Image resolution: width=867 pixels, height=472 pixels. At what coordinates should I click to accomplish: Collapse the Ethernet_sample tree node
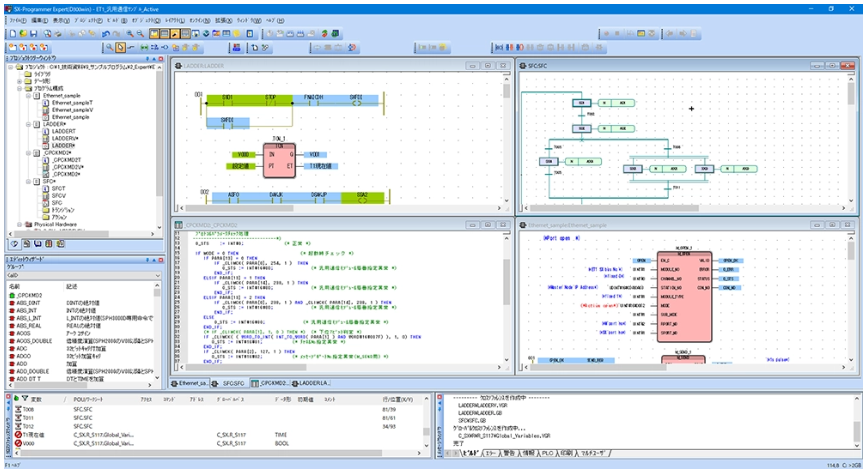tap(28, 96)
